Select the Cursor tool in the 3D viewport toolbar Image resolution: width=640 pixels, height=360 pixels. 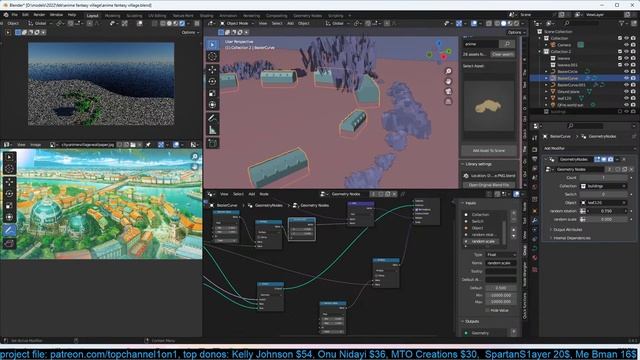212,56
